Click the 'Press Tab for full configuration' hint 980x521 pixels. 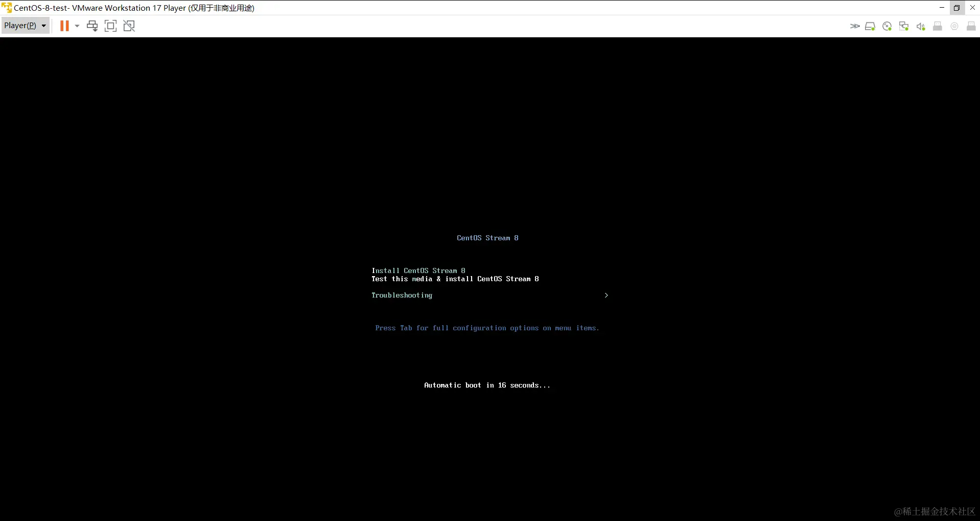pyautogui.click(x=487, y=328)
